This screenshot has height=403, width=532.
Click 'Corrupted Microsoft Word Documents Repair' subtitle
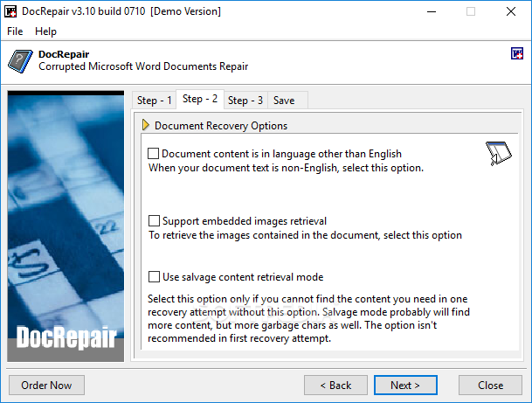pos(143,66)
